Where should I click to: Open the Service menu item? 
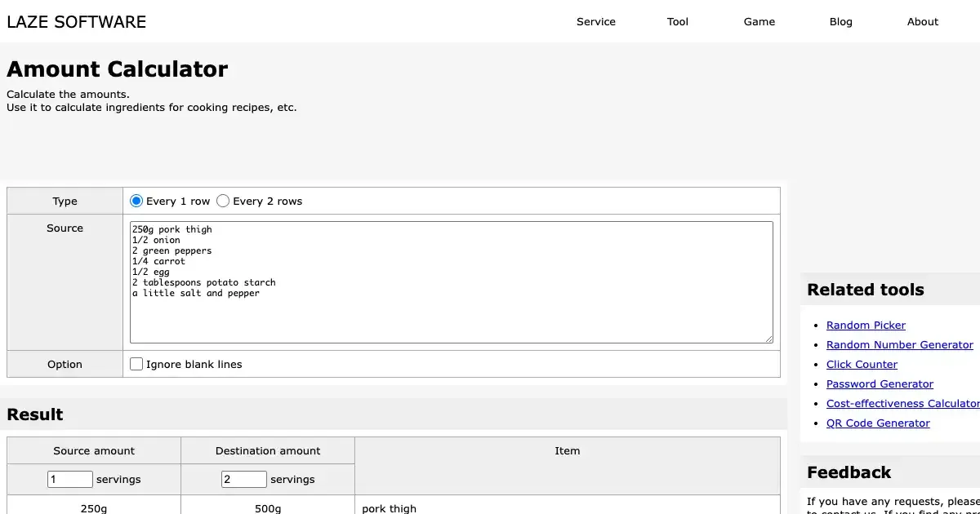[595, 22]
